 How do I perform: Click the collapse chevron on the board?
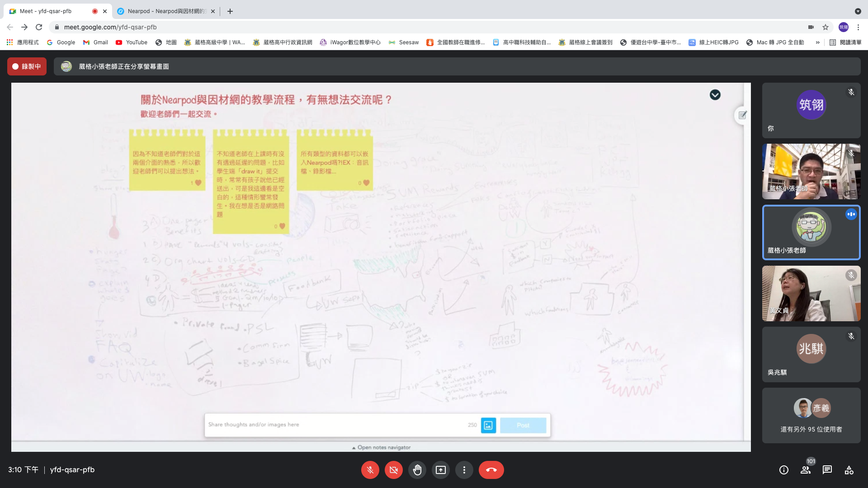(x=715, y=95)
